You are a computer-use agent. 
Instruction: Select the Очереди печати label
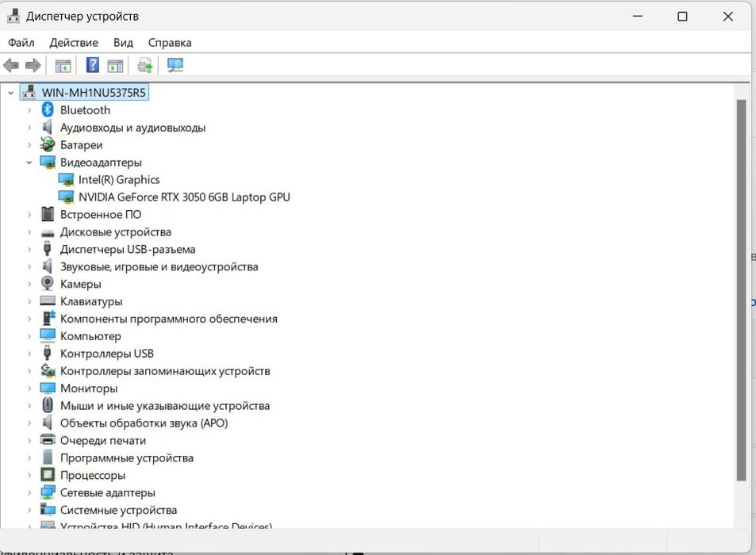103,440
